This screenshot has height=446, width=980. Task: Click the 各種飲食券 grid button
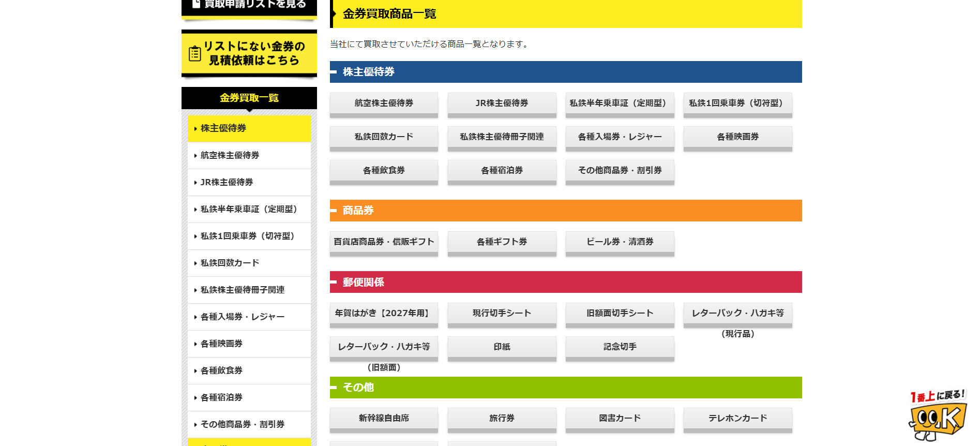tap(384, 172)
